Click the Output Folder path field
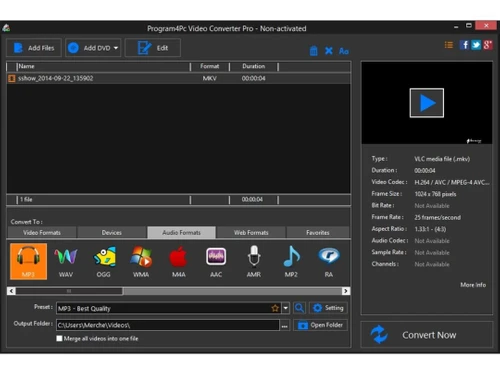The image size is (500, 375). point(168,325)
